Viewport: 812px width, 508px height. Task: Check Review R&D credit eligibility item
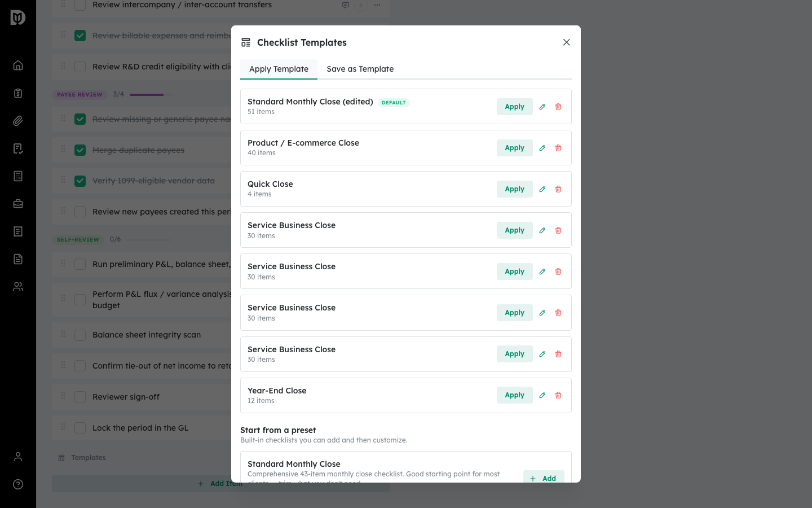point(80,67)
